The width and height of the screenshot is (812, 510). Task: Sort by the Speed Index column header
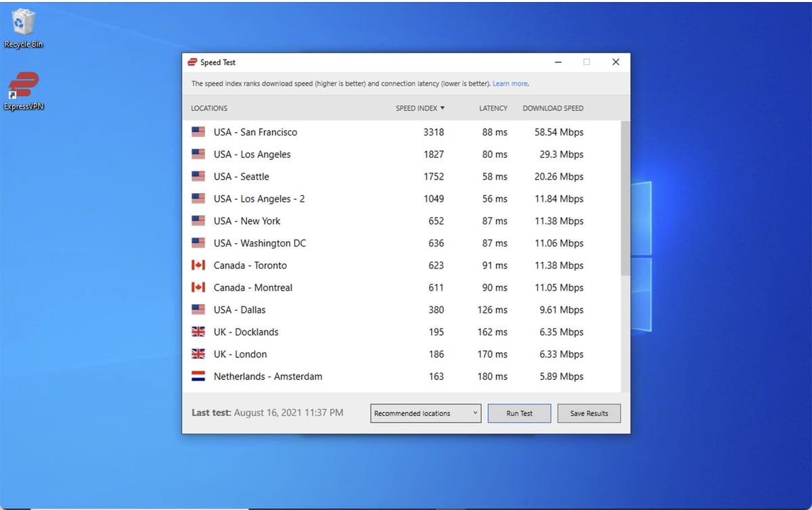point(420,108)
